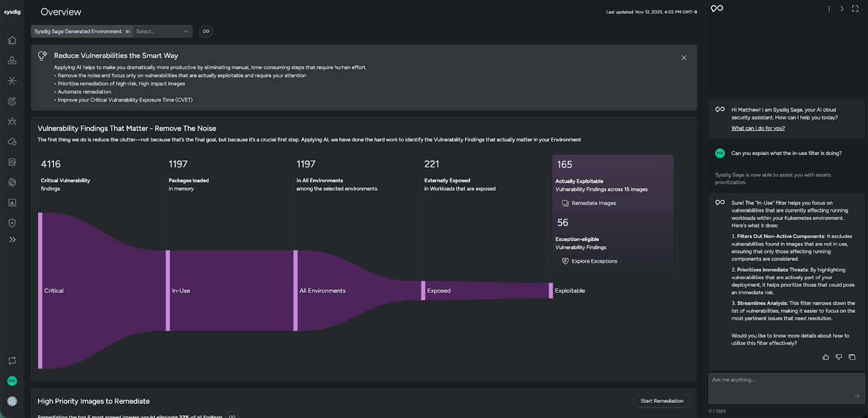The height and width of the screenshot is (418, 868).
Task: Click the Overview page title
Action: (x=61, y=12)
